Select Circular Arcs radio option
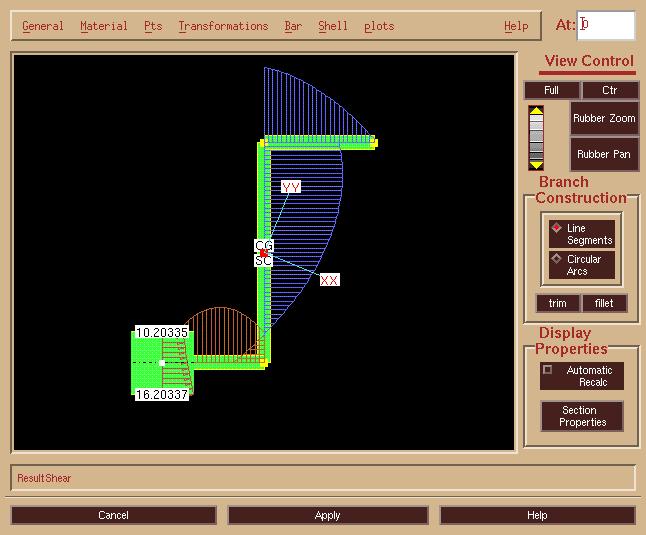Screen dimensions: 646x535 tap(557, 258)
